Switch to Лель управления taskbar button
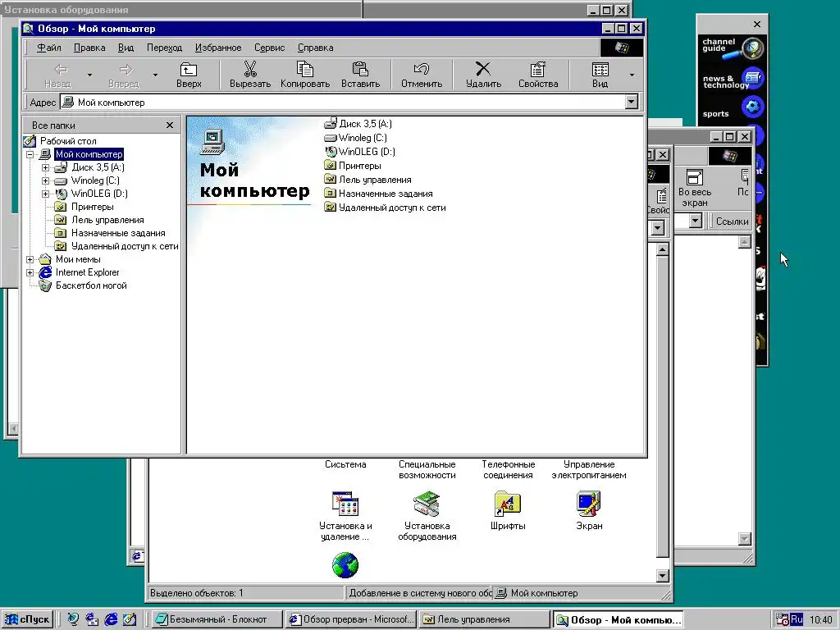840x630 pixels. click(484, 619)
